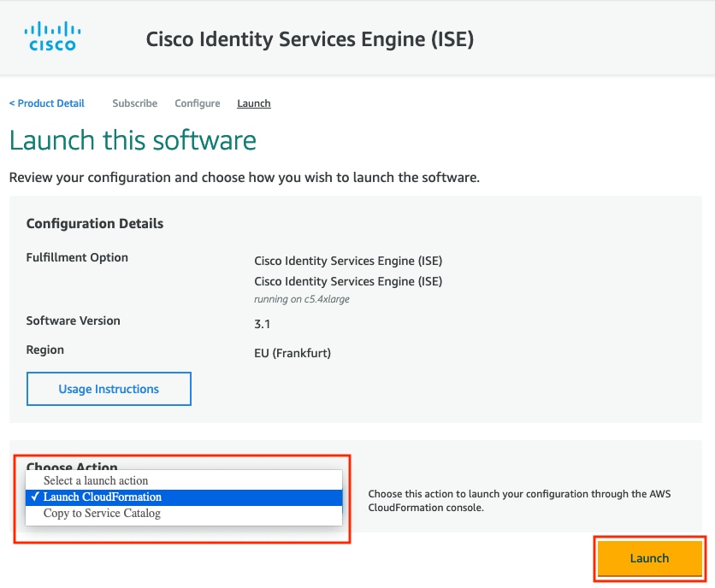Click the software version value 3.1

click(263, 324)
